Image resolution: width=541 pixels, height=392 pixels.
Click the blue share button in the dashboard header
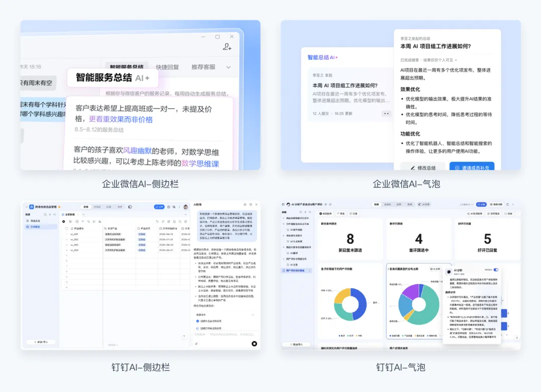481,204
